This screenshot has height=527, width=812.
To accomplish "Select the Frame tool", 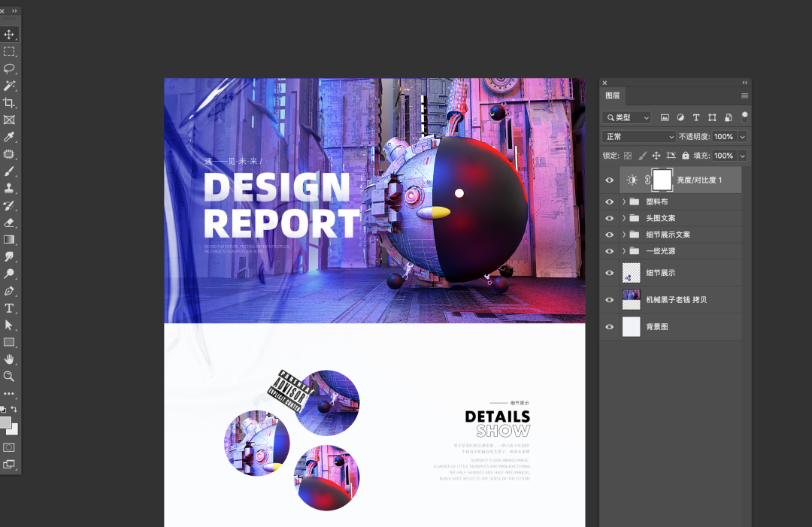I will point(9,120).
